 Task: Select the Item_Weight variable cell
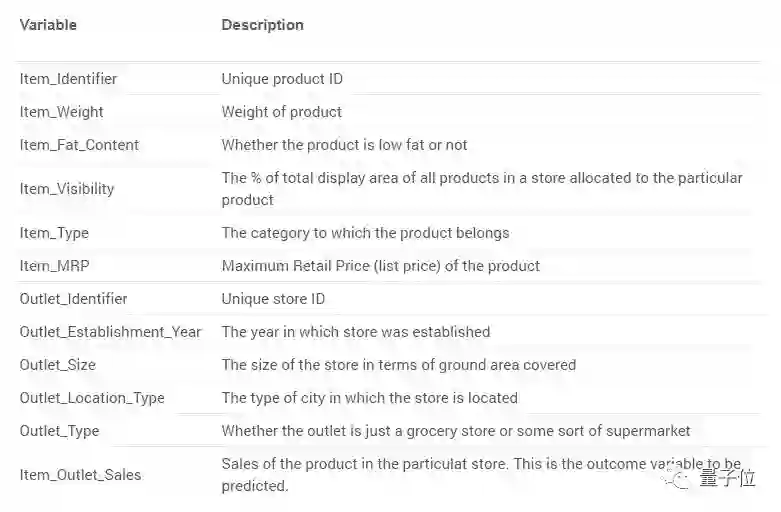pyautogui.click(x=61, y=112)
